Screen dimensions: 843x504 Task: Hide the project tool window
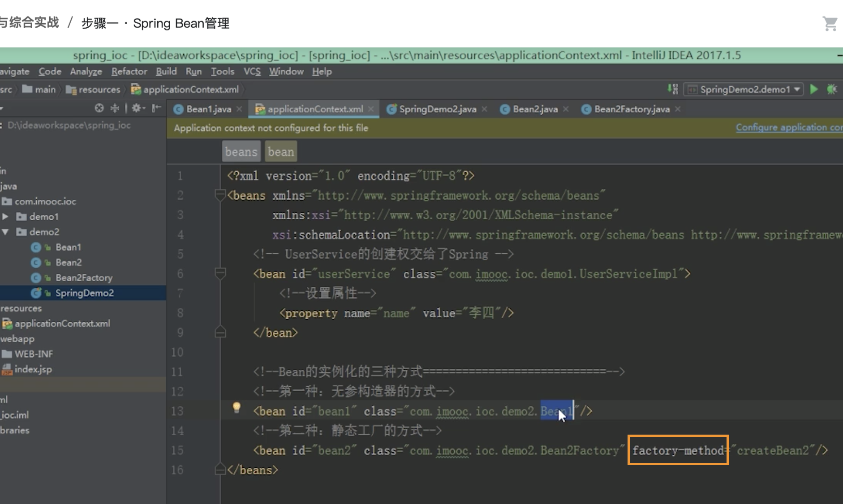pyautogui.click(x=156, y=108)
